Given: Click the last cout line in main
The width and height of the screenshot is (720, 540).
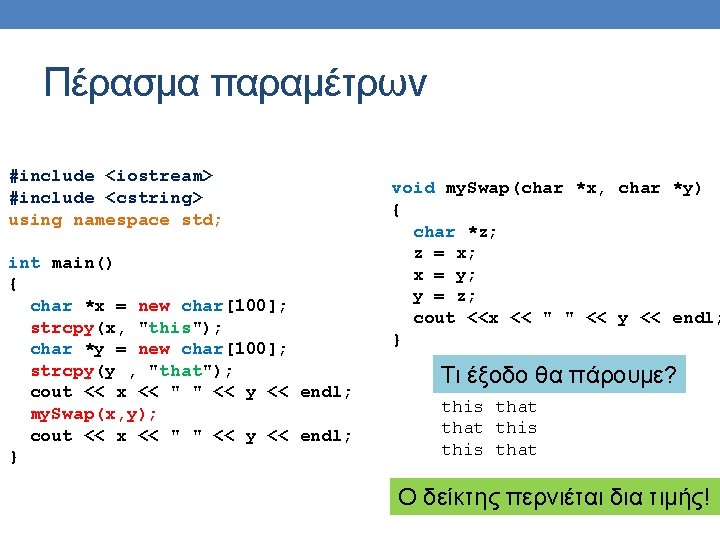Looking at the screenshot, I should (191, 436).
